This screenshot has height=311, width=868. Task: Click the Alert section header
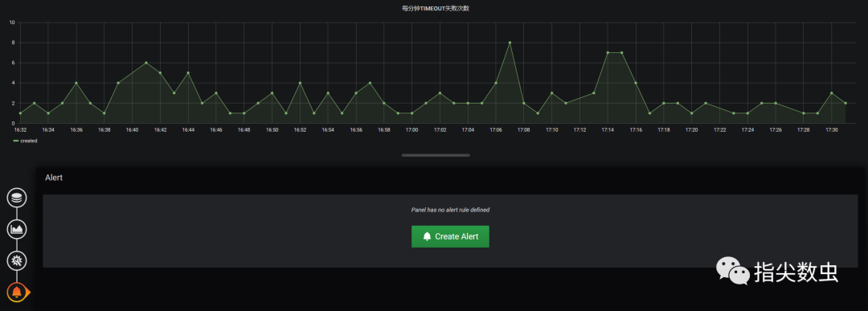pyautogui.click(x=54, y=178)
